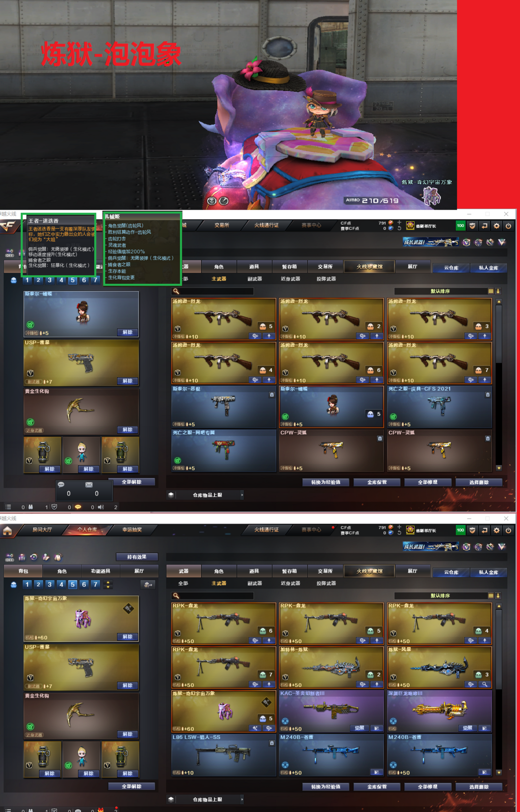Click return arrow icon in lower window header
This screenshot has width=520, height=812.
click(x=484, y=530)
